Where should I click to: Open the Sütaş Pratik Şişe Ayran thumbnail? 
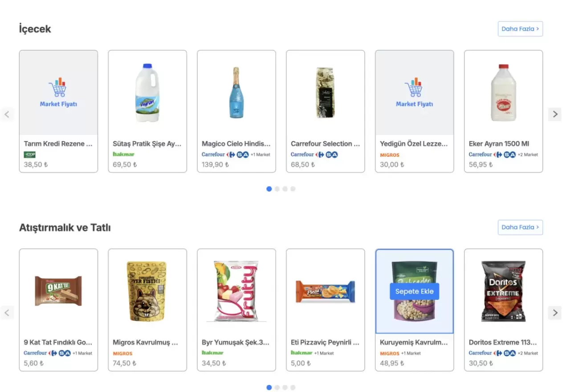coord(147,93)
